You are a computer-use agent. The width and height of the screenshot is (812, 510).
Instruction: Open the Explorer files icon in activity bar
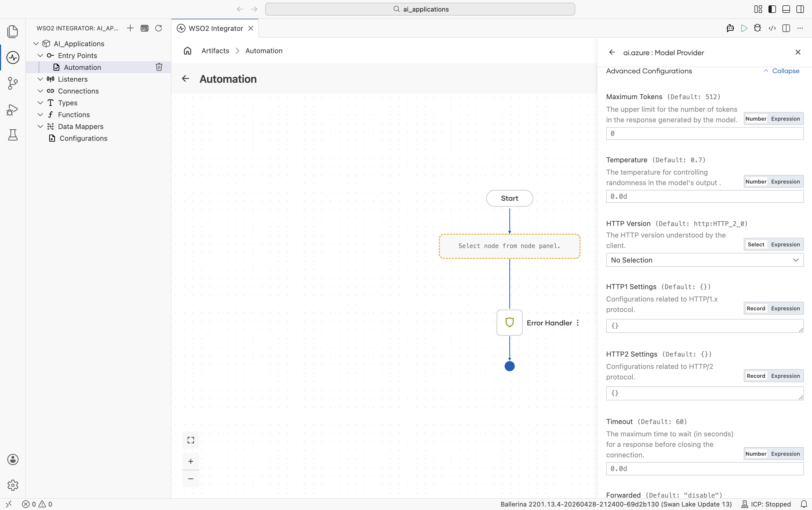12,32
